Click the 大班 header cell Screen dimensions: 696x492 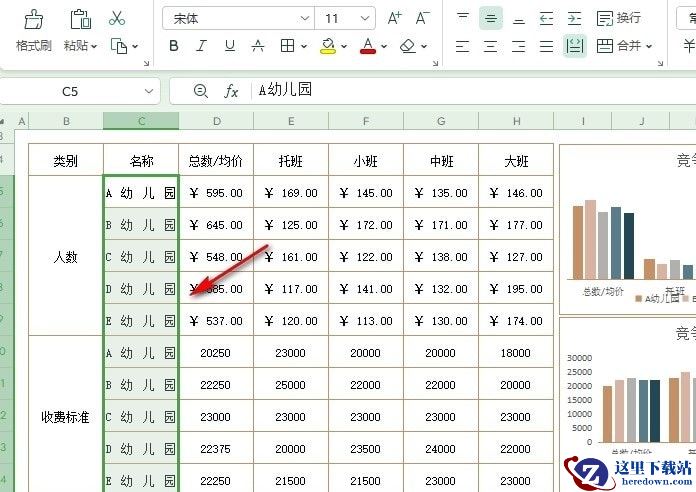click(x=516, y=160)
